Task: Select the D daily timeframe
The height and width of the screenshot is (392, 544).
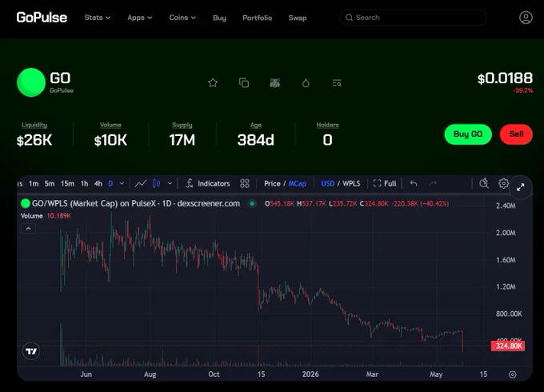Action: (x=110, y=183)
